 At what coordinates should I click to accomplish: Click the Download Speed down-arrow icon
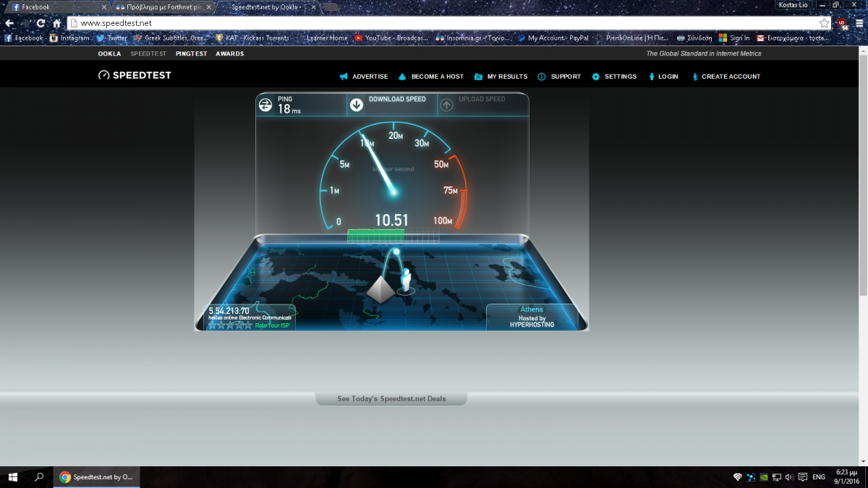(x=356, y=105)
